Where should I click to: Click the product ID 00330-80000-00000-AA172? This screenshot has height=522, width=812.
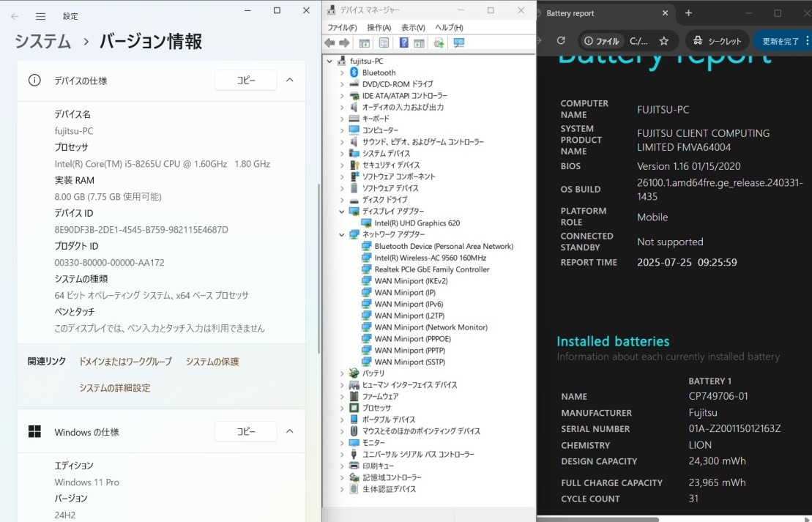[x=109, y=263]
